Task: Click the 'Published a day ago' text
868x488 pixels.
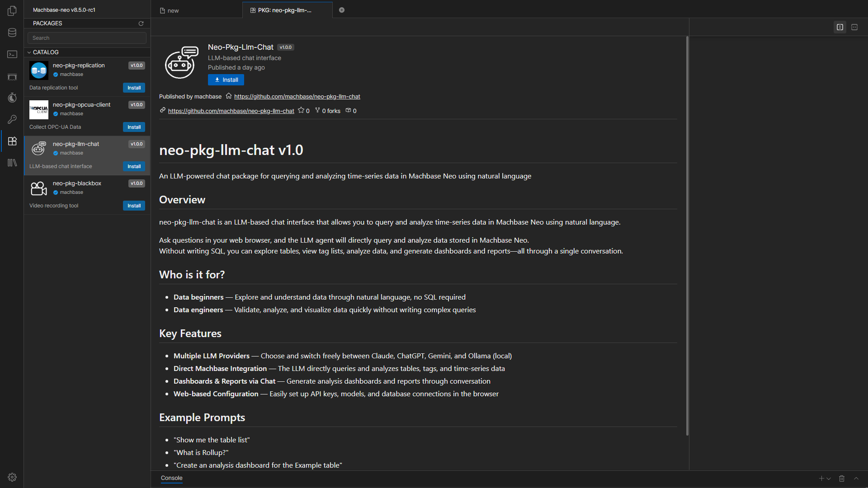Action: point(236,68)
